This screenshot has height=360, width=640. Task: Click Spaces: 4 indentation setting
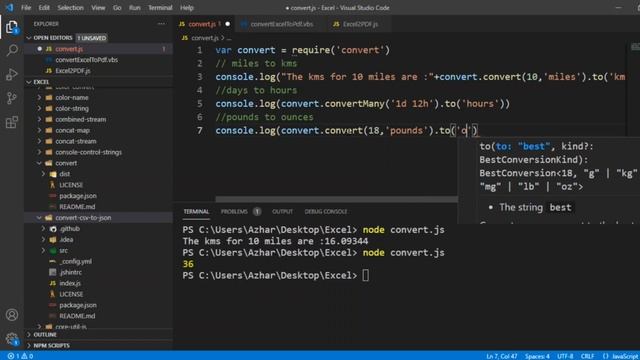click(537, 356)
